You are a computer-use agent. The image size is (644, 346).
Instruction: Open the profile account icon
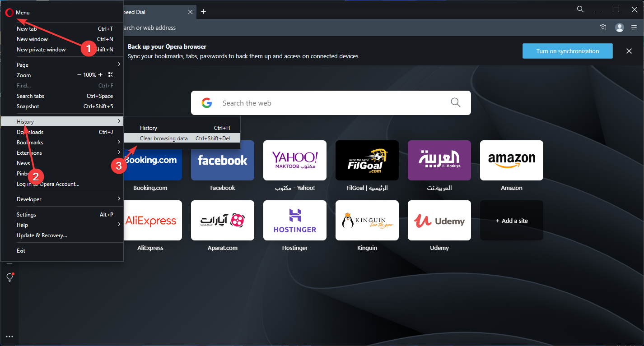(620, 28)
